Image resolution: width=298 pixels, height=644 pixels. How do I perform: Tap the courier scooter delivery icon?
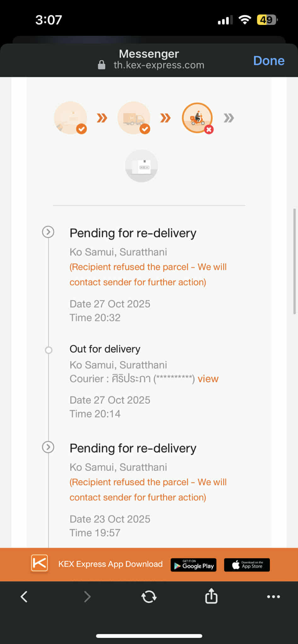tap(197, 118)
